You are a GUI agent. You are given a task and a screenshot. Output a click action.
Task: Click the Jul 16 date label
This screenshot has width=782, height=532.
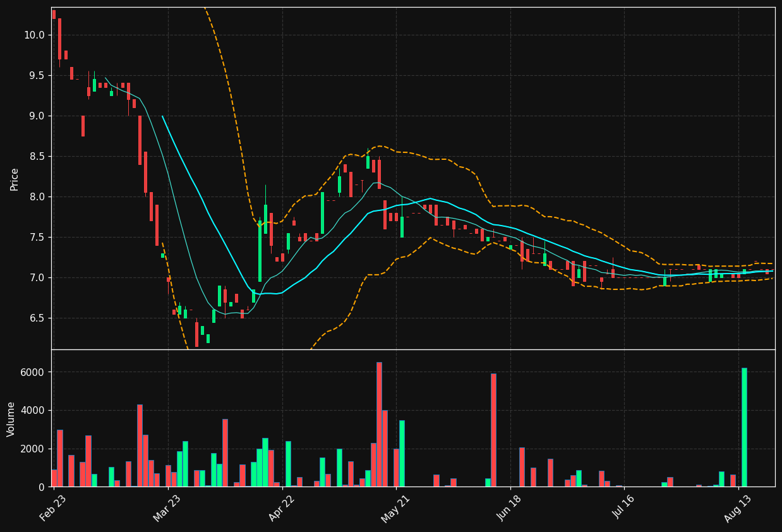pos(624,508)
